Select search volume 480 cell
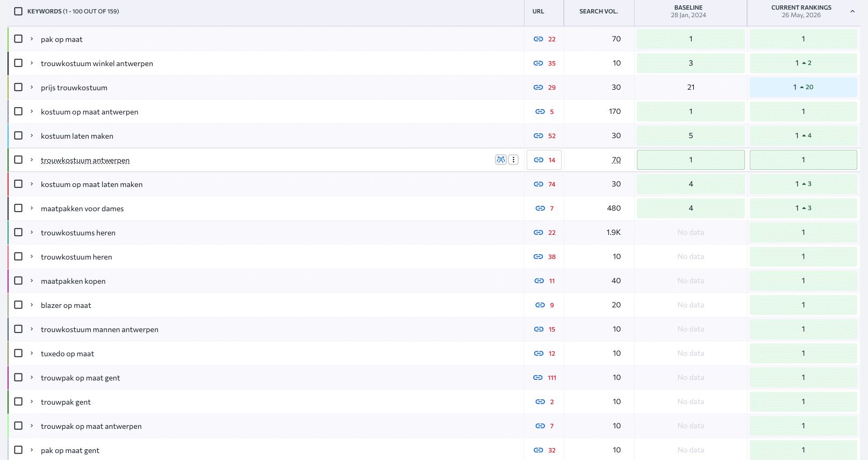This screenshot has height=460, width=868. coord(614,208)
